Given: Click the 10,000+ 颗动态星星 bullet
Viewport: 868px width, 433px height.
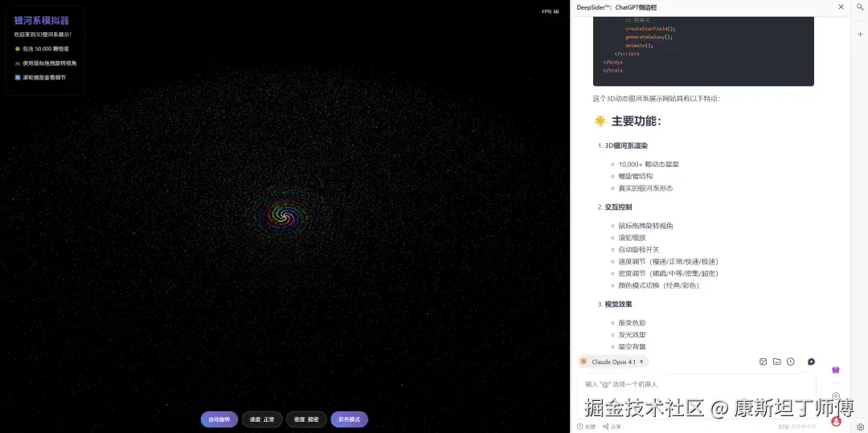Looking at the screenshot, I should [649, 164].
